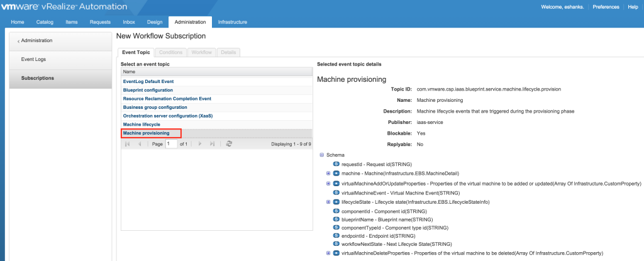The height and width of the screenshot is (261, 644).
Task: Click the workflowNextState string icon
Action: [x=336, y=244]
